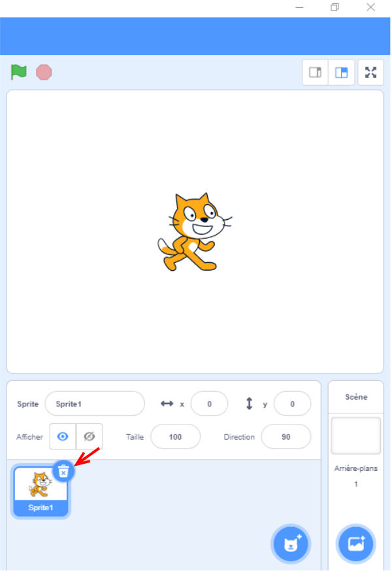Open the choose a backdrop button
This screenshot has height=573, width=392.
pyautogui.click(x=355, y=543)
